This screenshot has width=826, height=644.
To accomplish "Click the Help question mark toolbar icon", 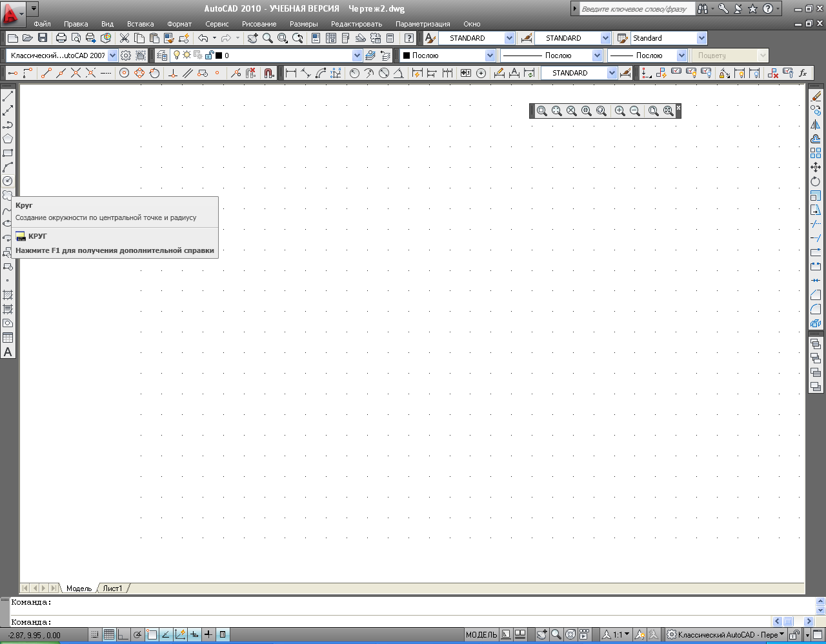I will pos(408,38).
